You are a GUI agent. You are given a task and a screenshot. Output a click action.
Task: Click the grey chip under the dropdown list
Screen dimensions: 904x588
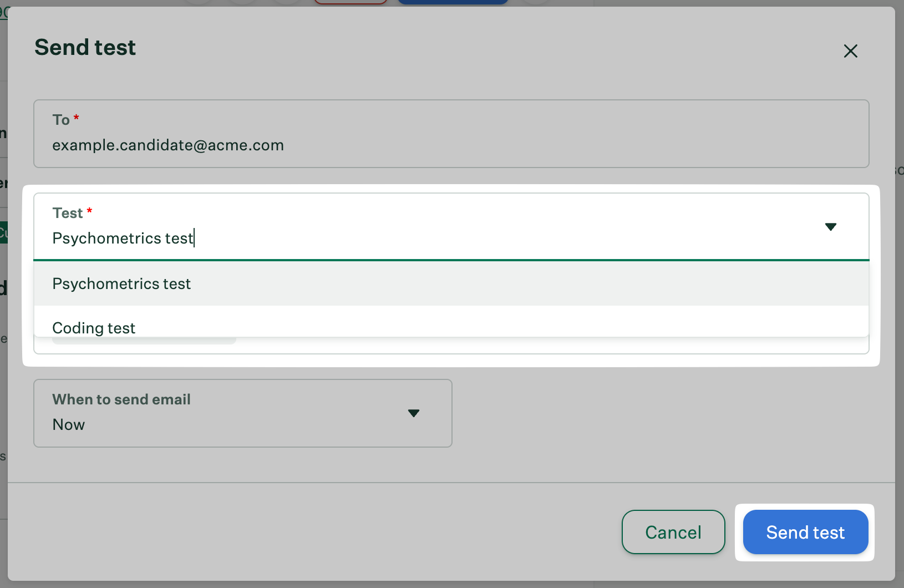click(x=144, y=341)
